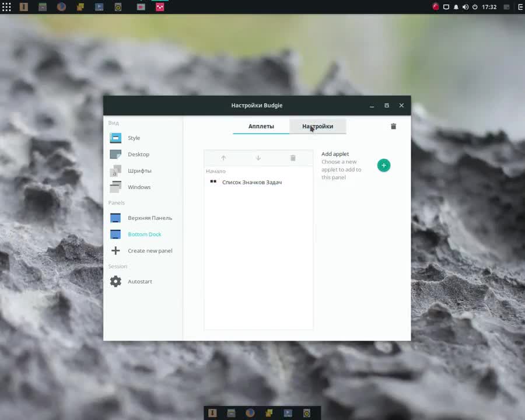Remove selected applet with list trash icon

point(293,157)
